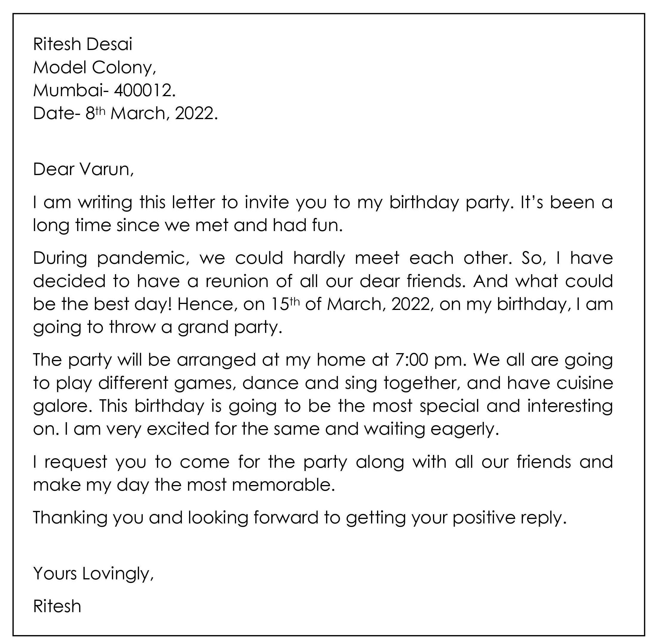Click the word pandemic

pyautogui.click(x=143, y=258)
